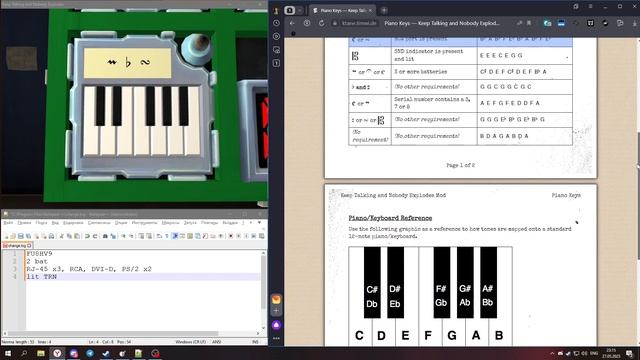
Task: Click the 'FU8HV9' line in Notepad++
Action: 39,253
